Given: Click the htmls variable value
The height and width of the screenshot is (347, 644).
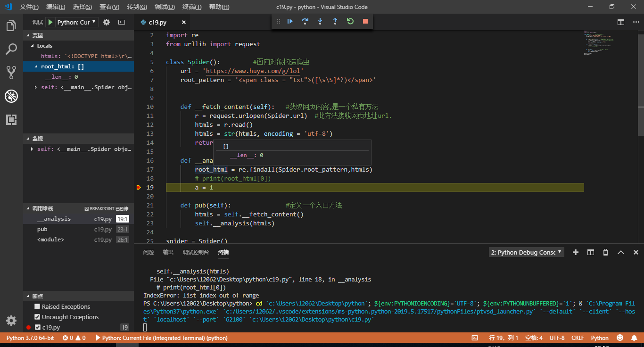Looking at the screenshot, I should pos(98,56).
